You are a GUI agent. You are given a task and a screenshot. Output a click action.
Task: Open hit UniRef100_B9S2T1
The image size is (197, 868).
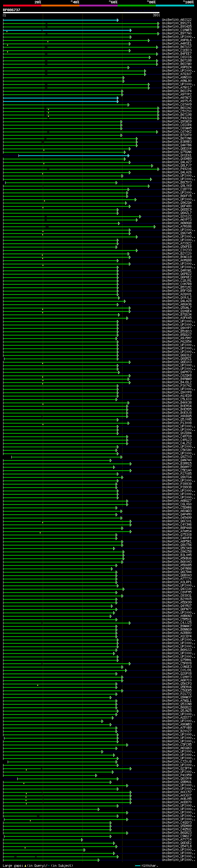177,23
